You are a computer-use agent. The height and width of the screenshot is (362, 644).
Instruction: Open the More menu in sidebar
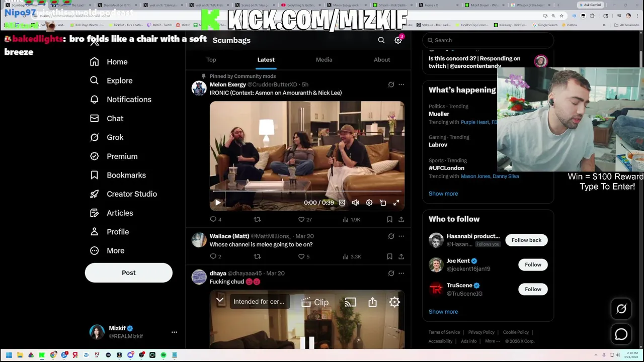(x=107, y=250)
